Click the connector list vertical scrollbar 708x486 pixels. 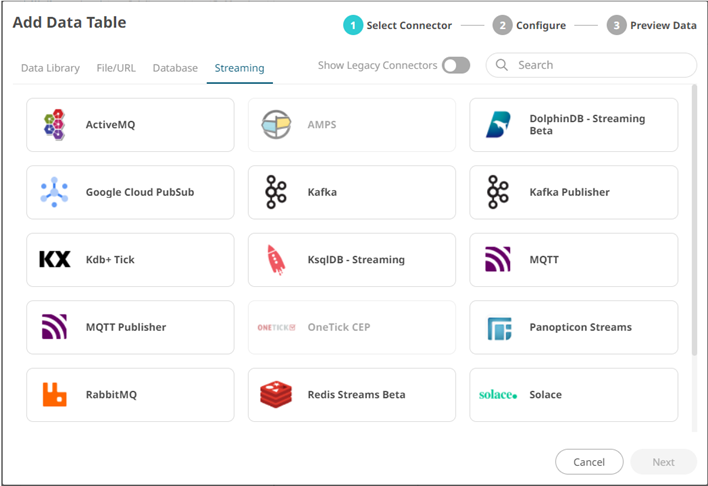tap(694, 220)
